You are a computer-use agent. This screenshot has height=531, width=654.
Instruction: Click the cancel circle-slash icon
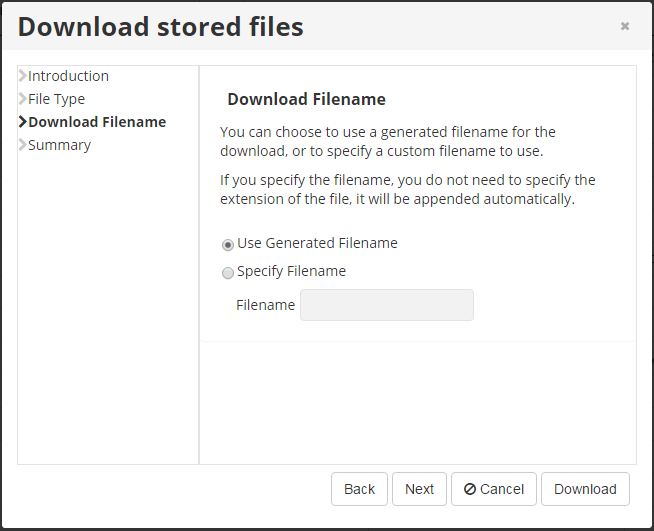pyautogui.click(x=470, y=489)
